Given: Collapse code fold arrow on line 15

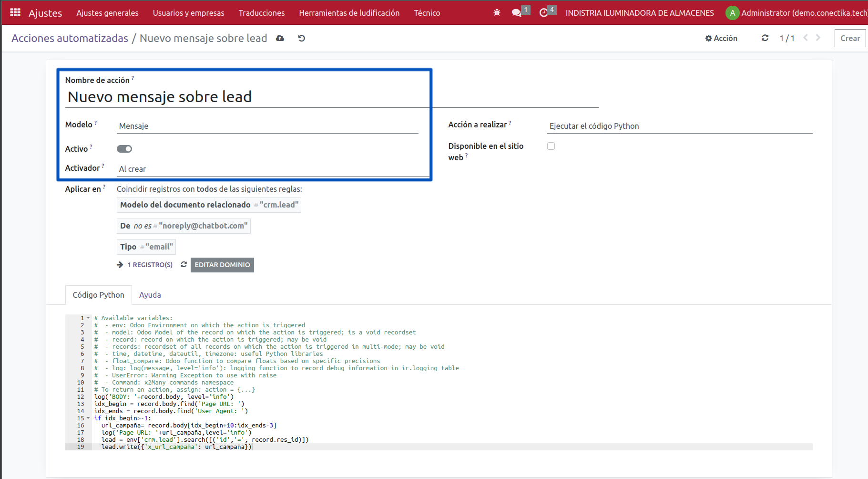Looking at the screenshot, I should tap(88, 418).
